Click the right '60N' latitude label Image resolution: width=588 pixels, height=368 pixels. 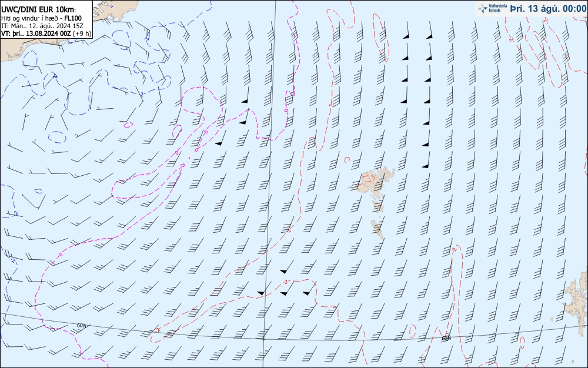point(446,338)
